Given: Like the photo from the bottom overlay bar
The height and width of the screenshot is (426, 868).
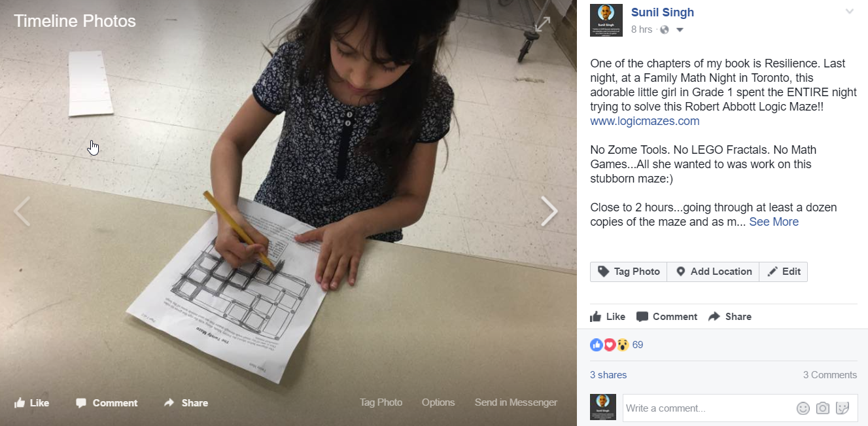Looking at the screenshot, I should coord(31,403).
